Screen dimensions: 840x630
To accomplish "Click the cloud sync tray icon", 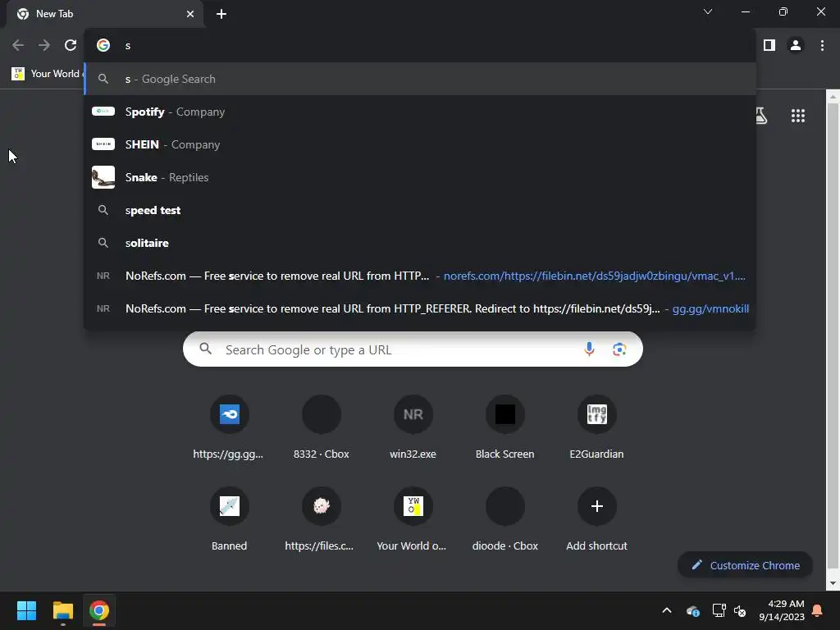I will (x=692, y=610).
